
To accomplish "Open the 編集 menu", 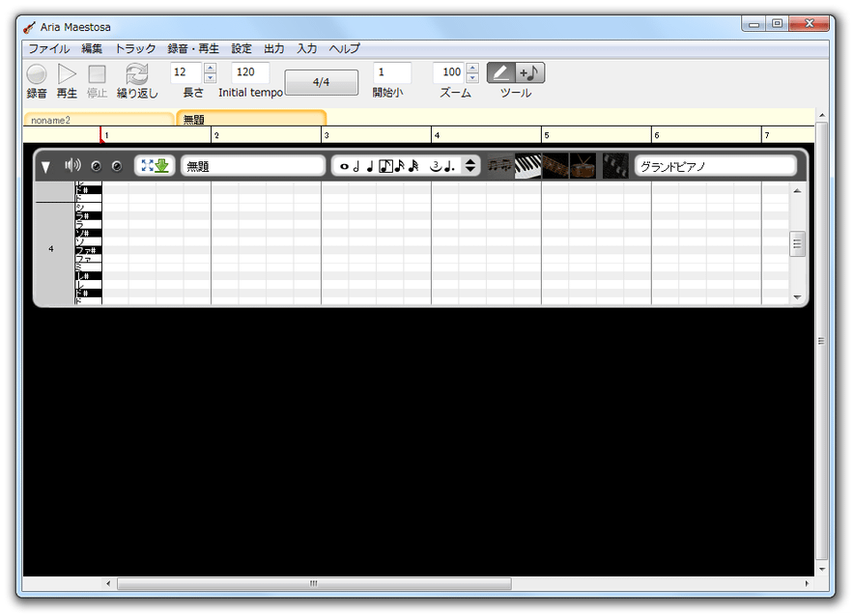I will tap(92, 48).
